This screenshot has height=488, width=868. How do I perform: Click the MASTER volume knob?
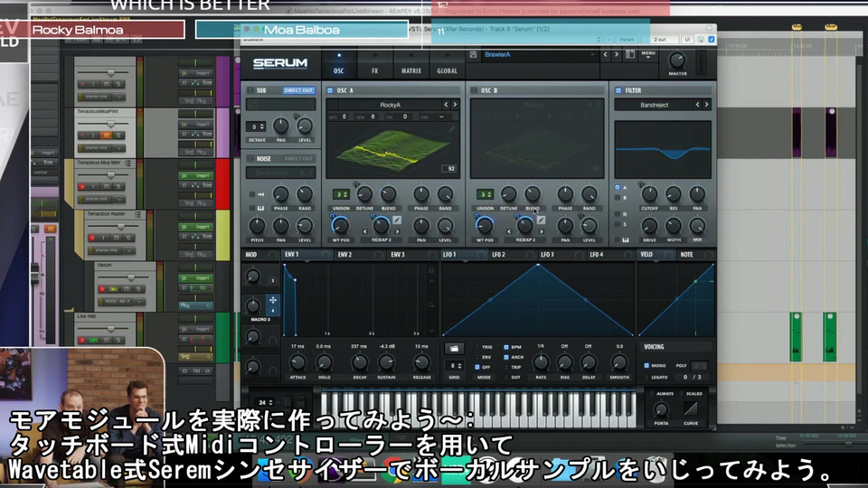tap(677, 60)
